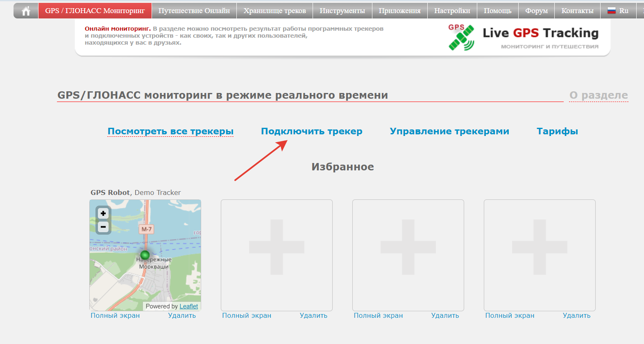Screen dimensions: 644x344
Task: Zoom in on the Demo Tracker map
Action: click(103, 213)
